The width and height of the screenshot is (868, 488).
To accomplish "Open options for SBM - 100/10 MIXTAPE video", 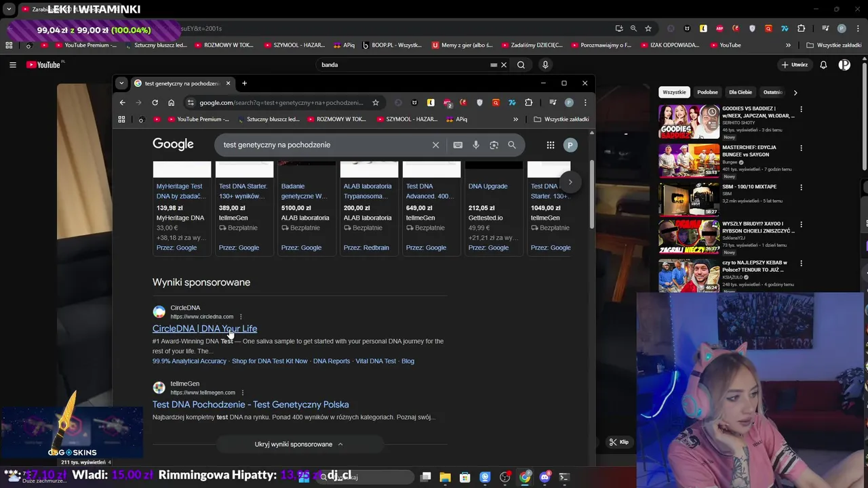I will [801, 186].
